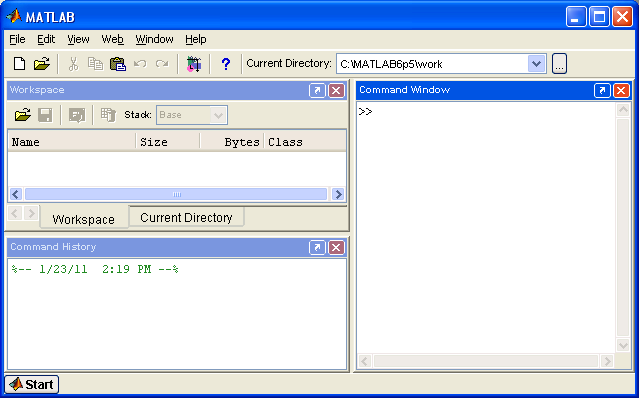Close the Command History panel
The height and width of the screenshot is (398, 639).
[x=336, y=247]
